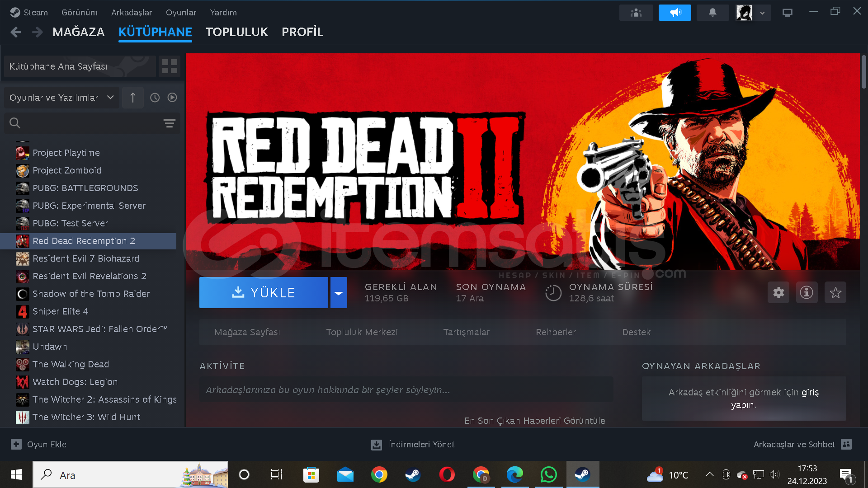
Task: Open the friends list icon in header
Action: (636, 13)
